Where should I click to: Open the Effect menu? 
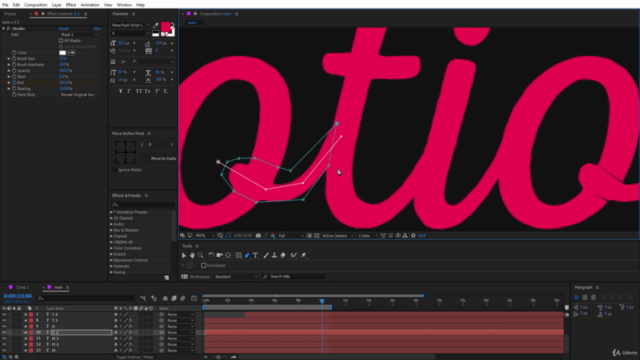pos(71,5)
